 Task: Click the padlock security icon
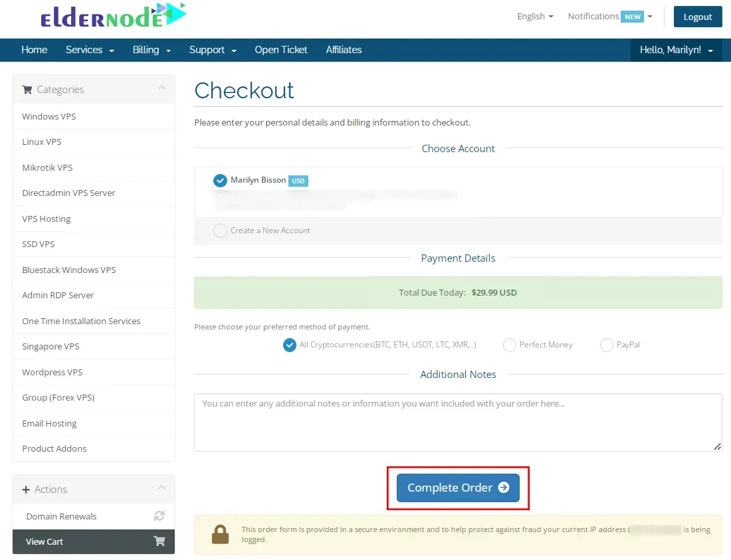(220, 534)
